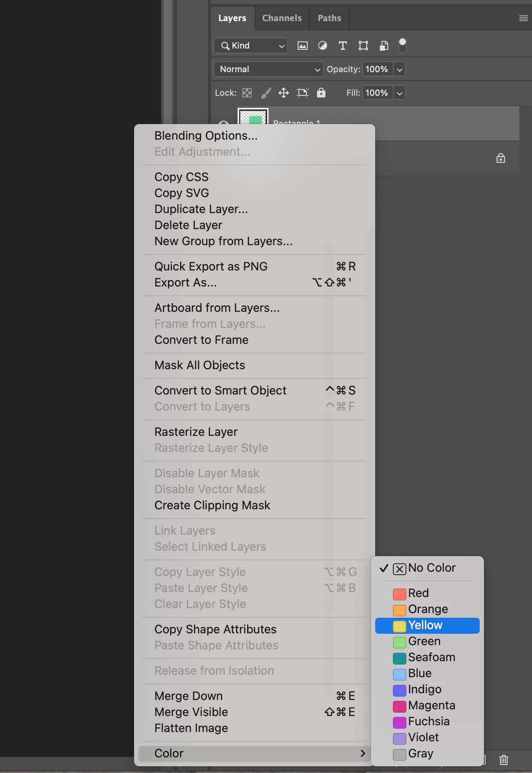The width and height of the screenshot is (532, 773).
Task: Filter for shape layers icon
Action: click(363, 46)
